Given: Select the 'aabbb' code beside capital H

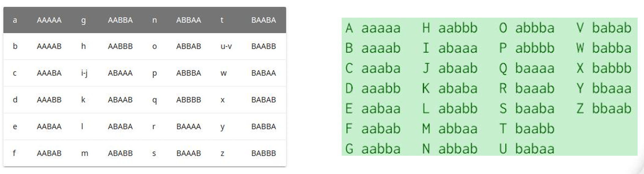Looking at the screenshot, I should click(x=458, y=28).
